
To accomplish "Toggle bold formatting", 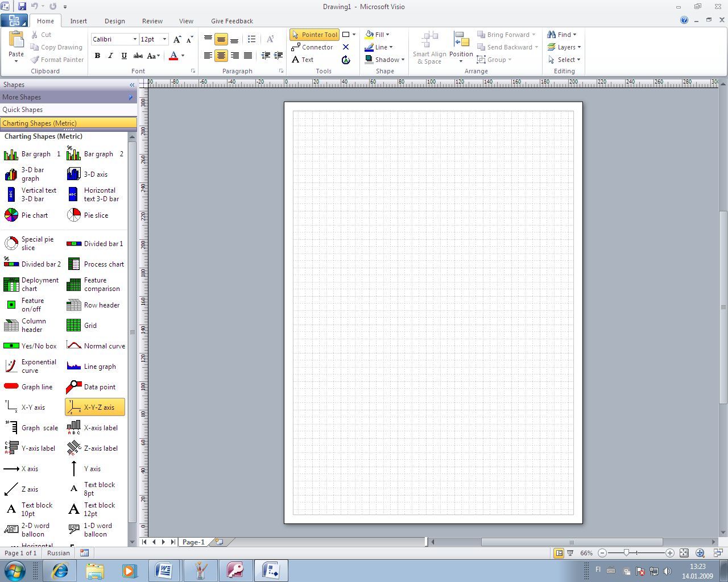I will click(x=97, y=56).
